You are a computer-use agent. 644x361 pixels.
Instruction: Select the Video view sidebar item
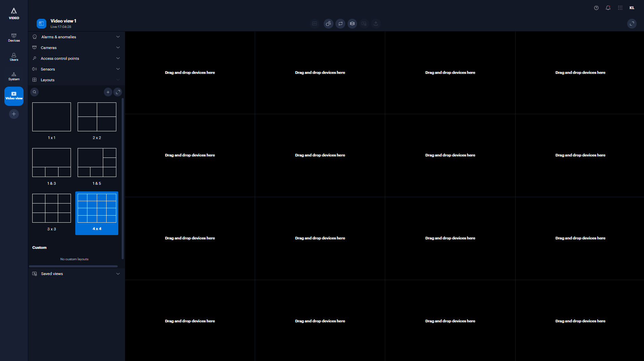click(x=14, y=96)
